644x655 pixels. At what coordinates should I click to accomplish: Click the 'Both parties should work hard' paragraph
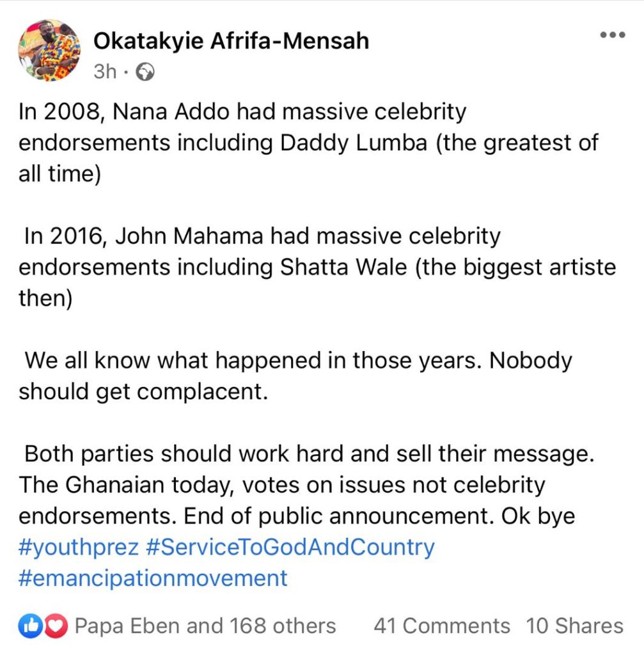pos(306,485)
